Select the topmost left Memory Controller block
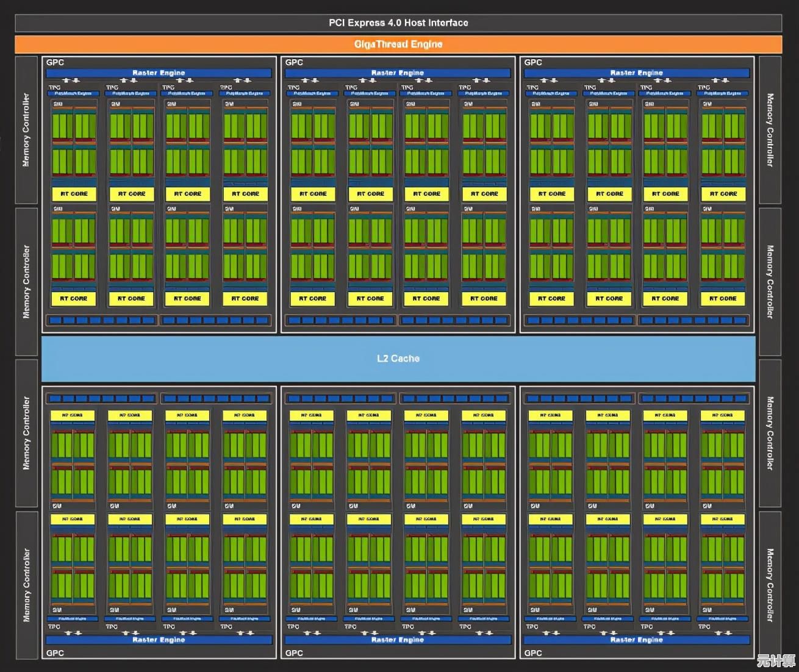 coord(26,130)
